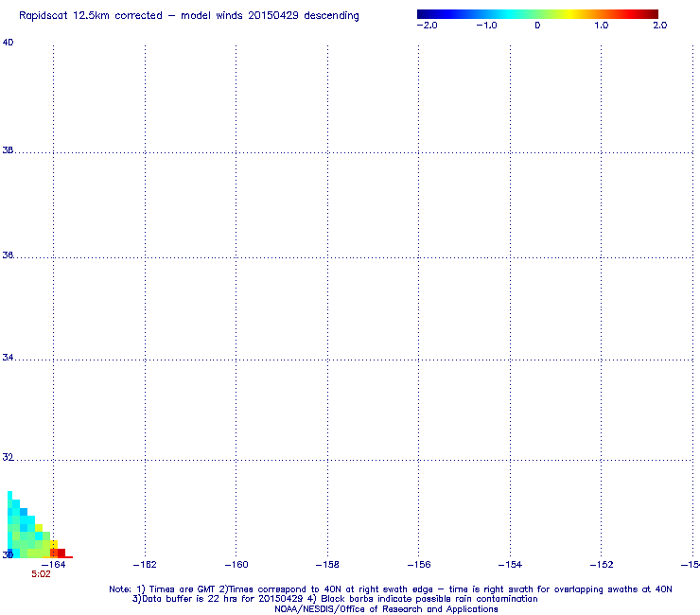
Task: Click the latitude label '34'
Action: click(x=8, y=358)
